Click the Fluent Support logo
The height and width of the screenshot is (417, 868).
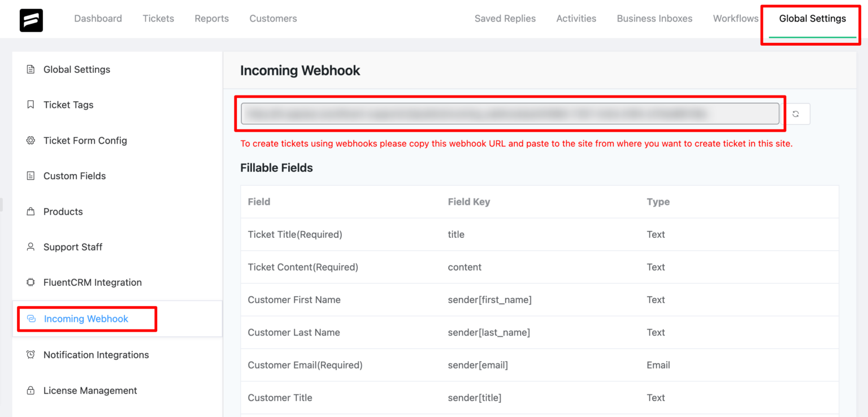[31, 20]
